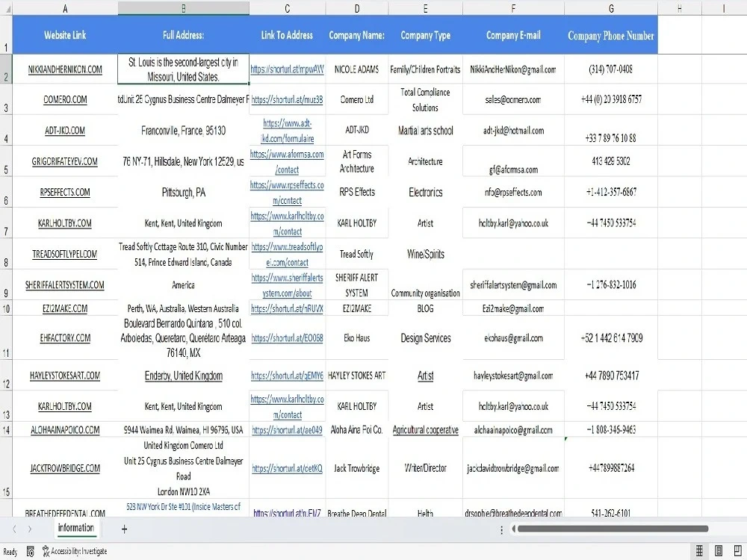Select the Company Name: header cell
Screen dimensions: 747x560
[357, 35]
